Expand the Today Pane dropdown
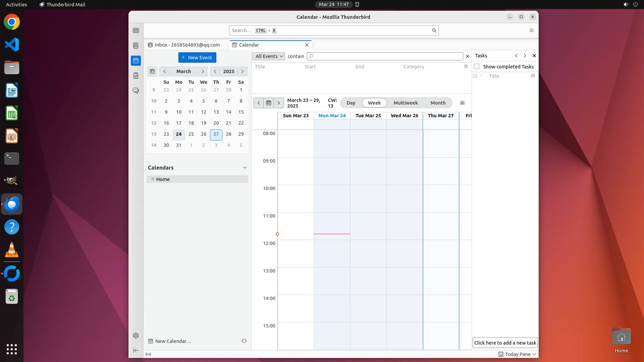The image size is (644, 362). click(534, 354)
